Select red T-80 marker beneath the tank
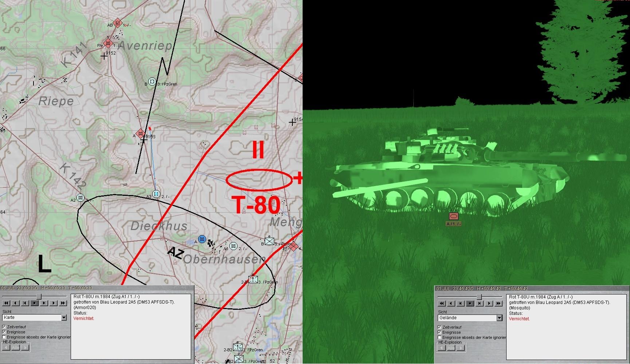This screenshot has width=630, height=364. click(x=453, y=216)
